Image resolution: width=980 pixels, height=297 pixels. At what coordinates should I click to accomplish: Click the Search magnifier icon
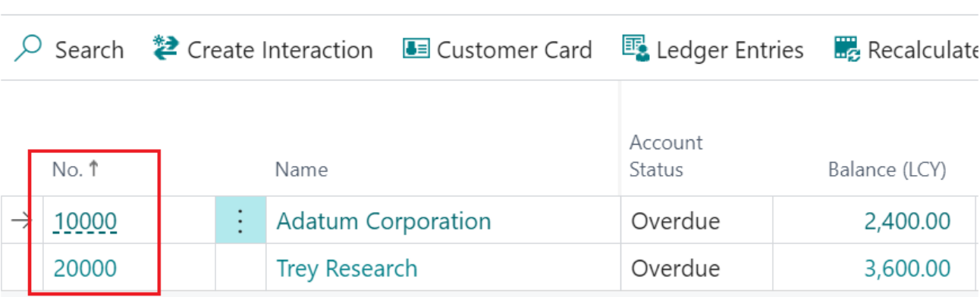[x=28, y=50]
